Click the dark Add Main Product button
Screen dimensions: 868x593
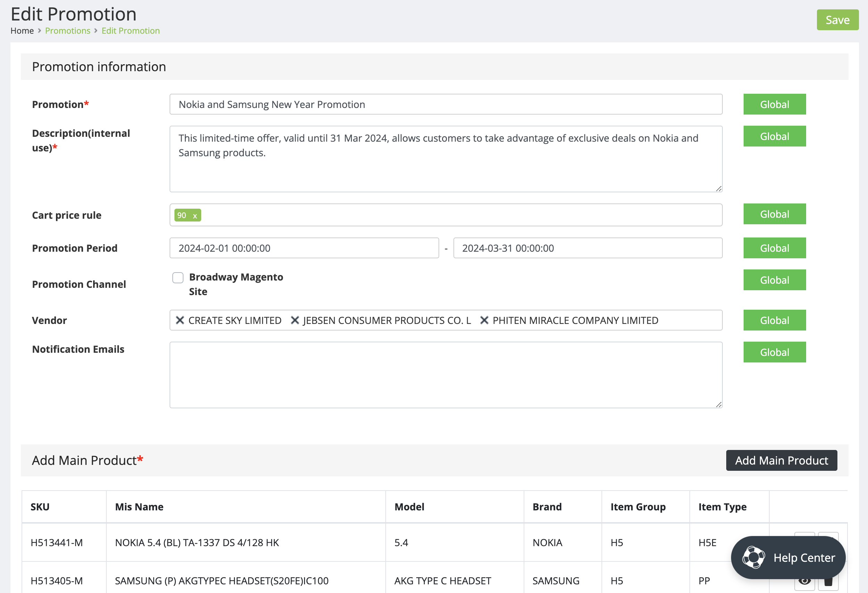pyautogui.click(x=781, y=460)
